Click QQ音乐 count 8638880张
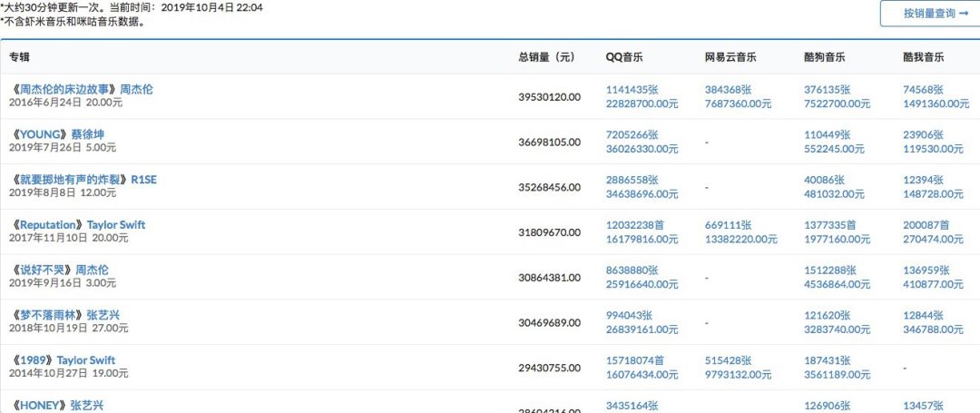The image size is (980, 413). pyautogui.click(x=632, y=270)
